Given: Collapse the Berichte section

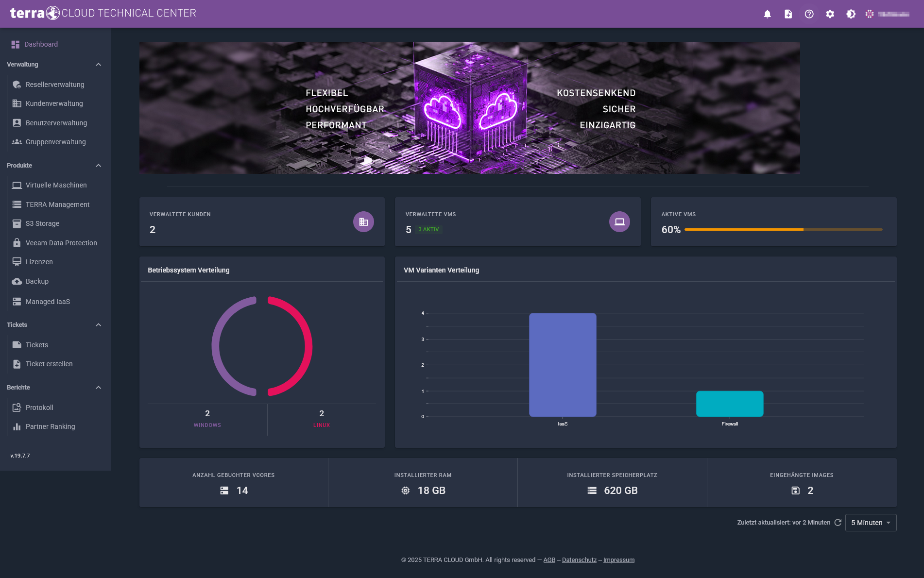Looking at the screenshot, I should tap(99, 388).
